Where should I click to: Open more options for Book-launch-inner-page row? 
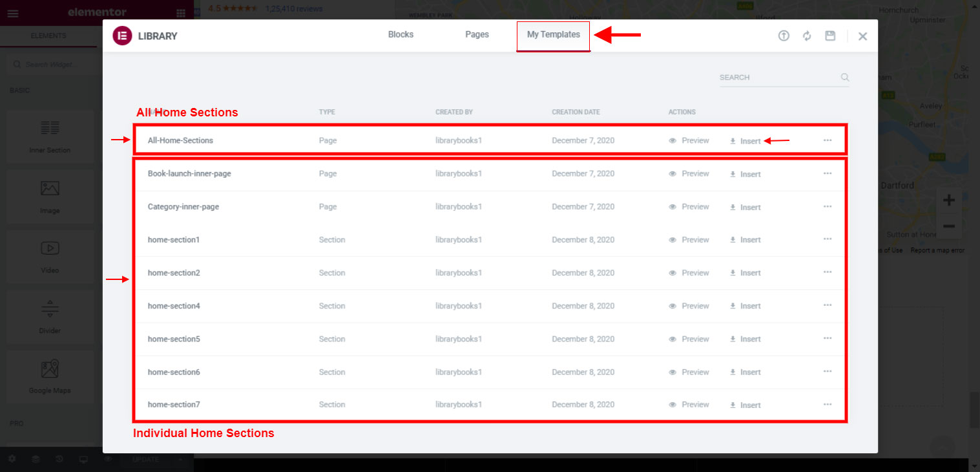coord(828,173)
